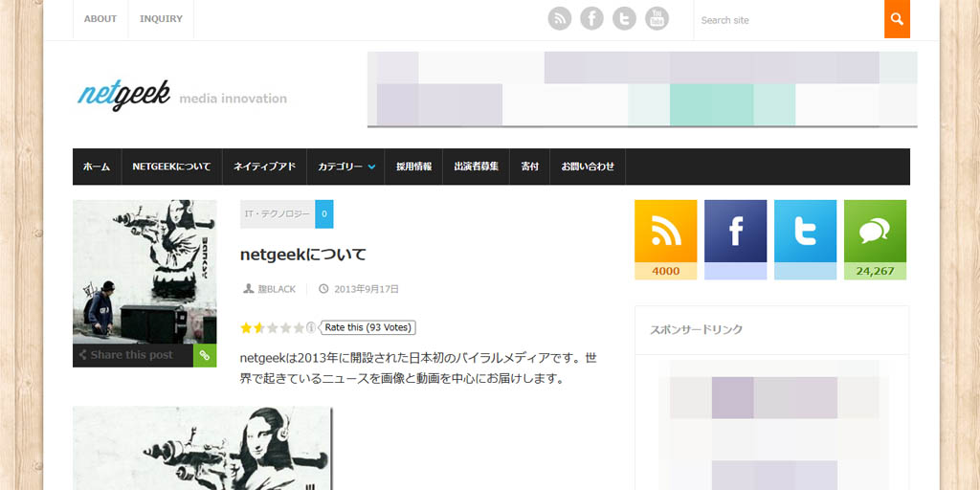Open the netgeekについて article title
The height and width of the screenshot is (490, 980).
303,255
